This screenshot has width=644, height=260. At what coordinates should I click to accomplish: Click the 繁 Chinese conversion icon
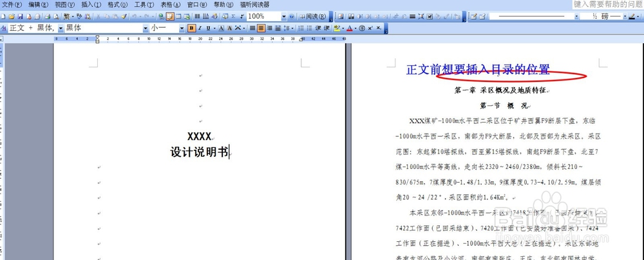pyautogui.click(x=66, y=17)
